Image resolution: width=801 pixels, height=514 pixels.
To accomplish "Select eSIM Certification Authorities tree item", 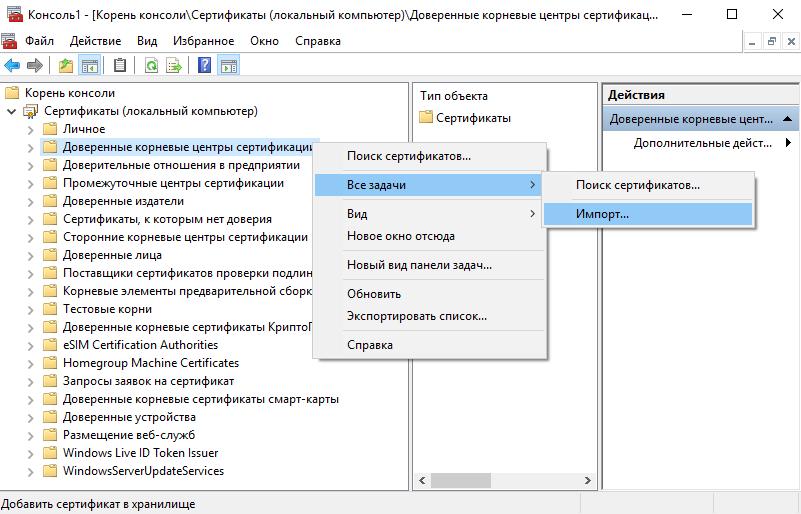I will [x=140, y=345].
